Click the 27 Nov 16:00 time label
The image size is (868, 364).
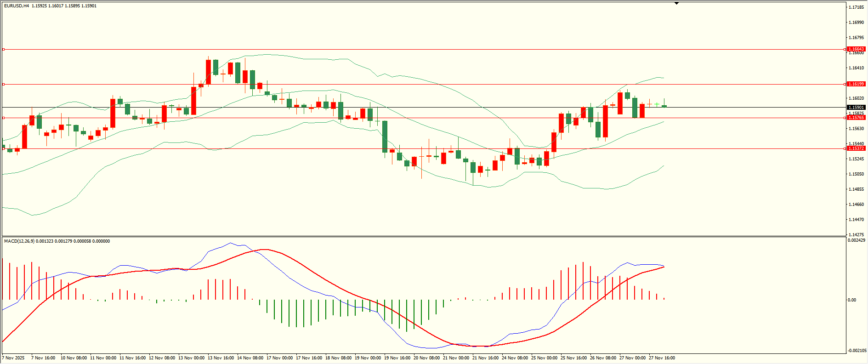point(662,358)
